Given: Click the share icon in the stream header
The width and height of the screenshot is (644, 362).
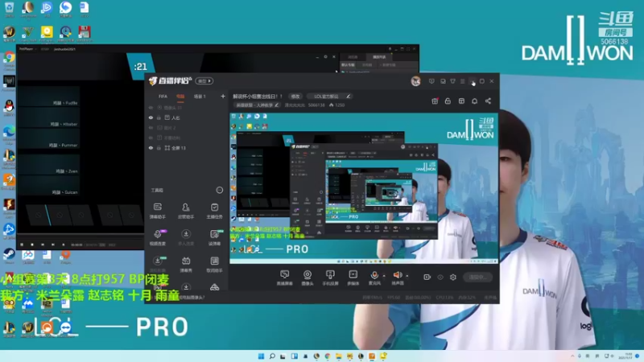Looking at the screenshot, I should 488,101.
